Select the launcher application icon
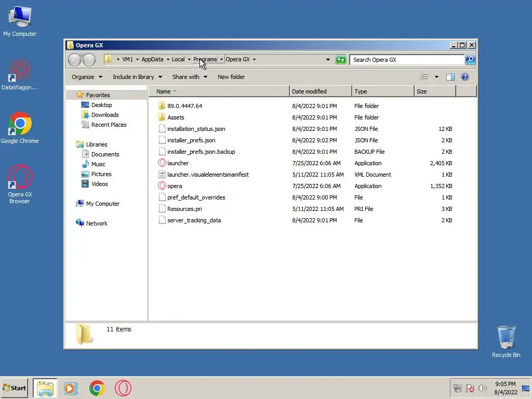532x399 pixels. coord(162,163)
